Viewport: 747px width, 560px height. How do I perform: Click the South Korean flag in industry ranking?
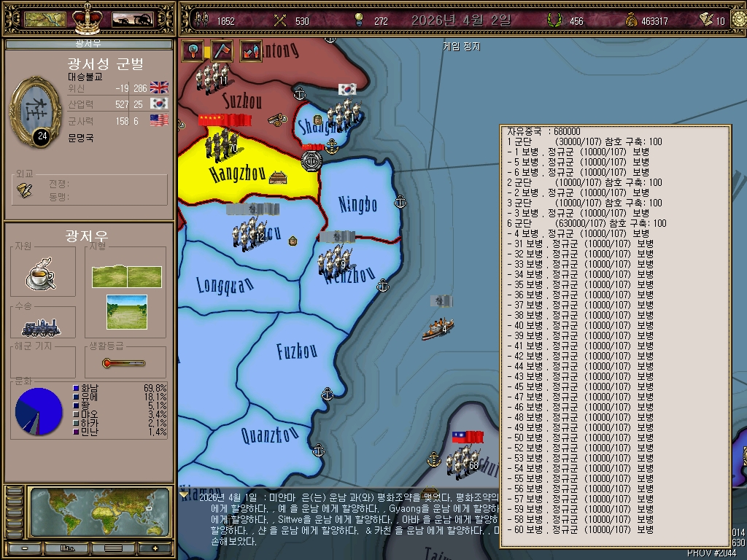159,104
